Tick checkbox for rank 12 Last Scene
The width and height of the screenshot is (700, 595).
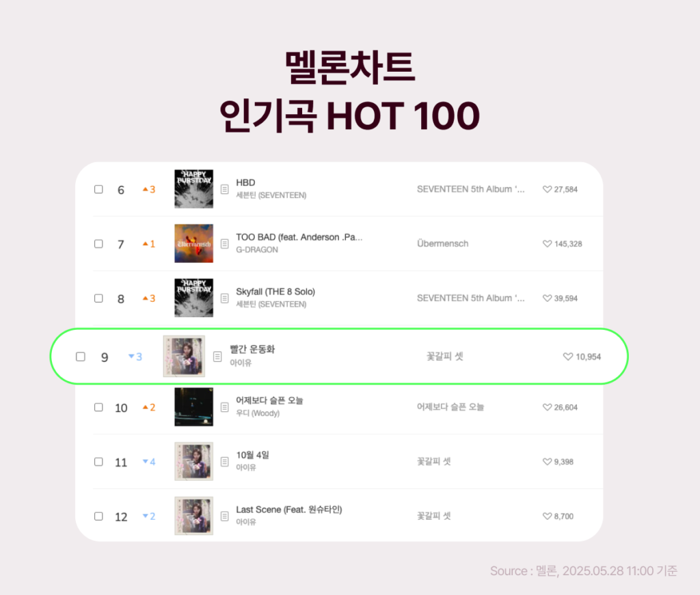point(98,516)
